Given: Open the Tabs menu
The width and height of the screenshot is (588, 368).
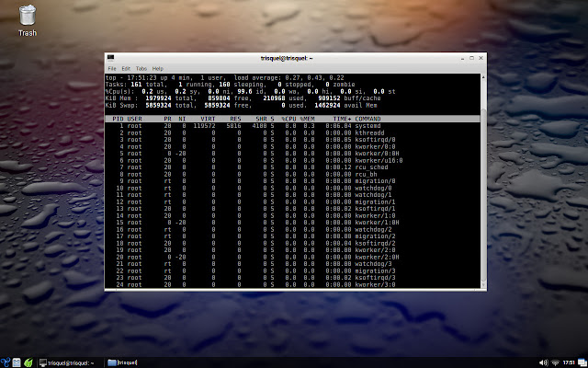Looking at the screenshot, I should point(141,69).
